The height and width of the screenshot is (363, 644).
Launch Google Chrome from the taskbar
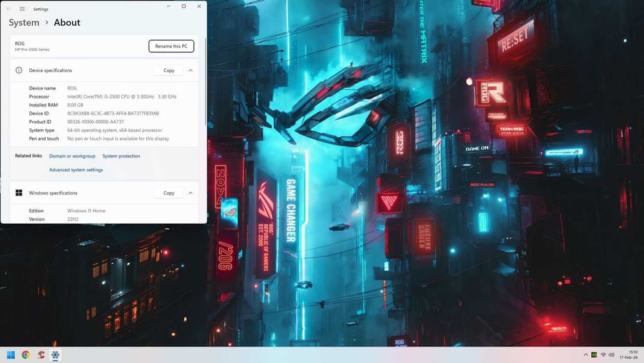click(x=26, y=355)
